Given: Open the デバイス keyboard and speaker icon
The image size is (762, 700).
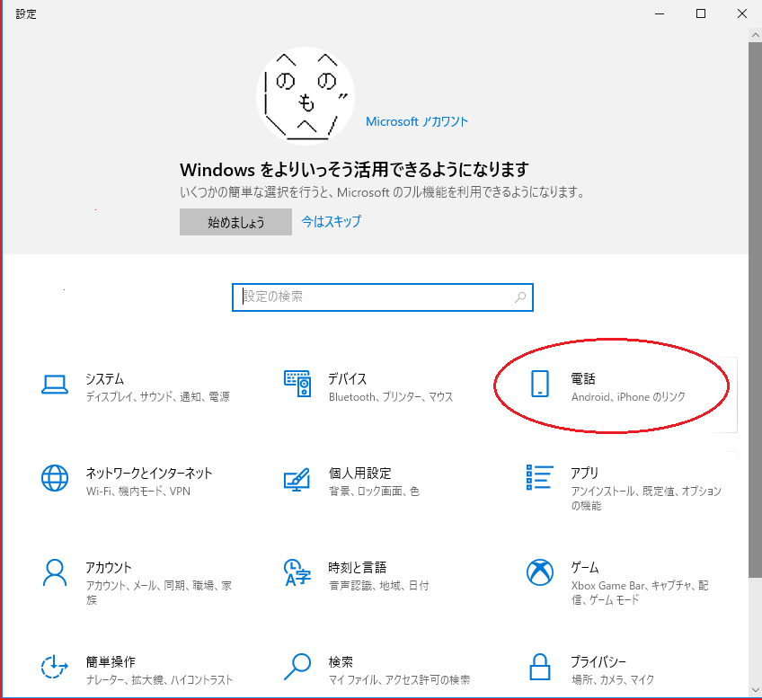Looking at the screenshot, I should tap(297, 384).
